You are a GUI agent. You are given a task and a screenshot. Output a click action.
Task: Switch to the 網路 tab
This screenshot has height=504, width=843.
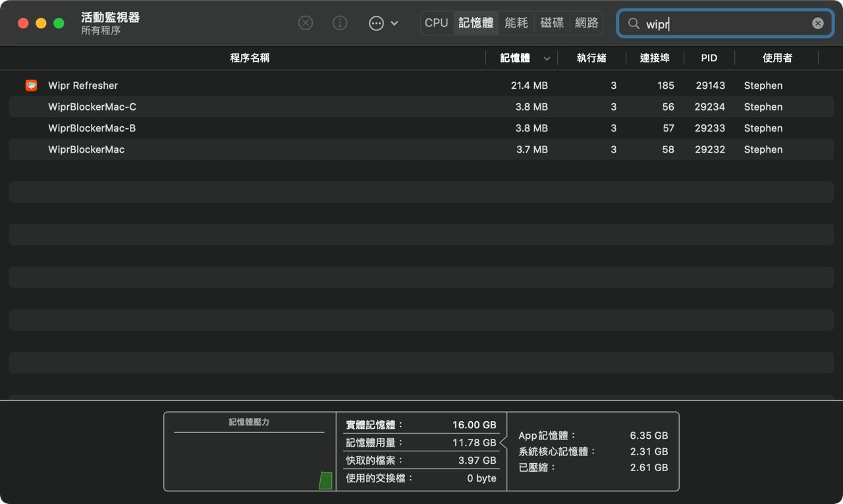(587, 23)
